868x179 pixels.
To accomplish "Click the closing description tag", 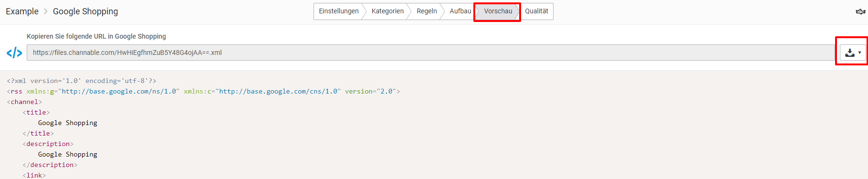I will 50,165.
